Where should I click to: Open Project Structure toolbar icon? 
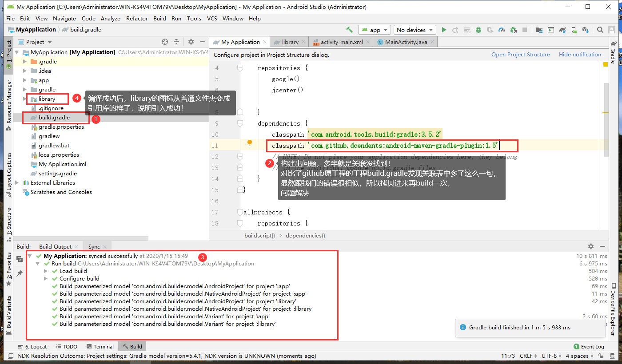539,30
